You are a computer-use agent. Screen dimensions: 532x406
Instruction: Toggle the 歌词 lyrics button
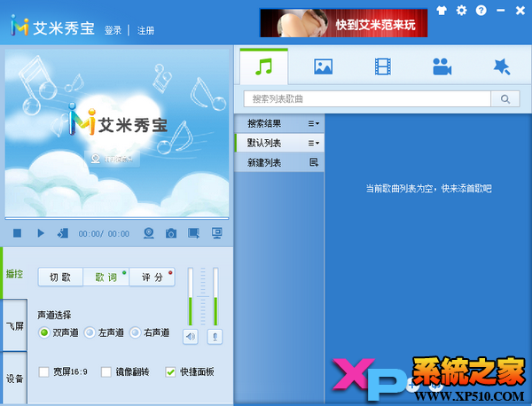106,277
